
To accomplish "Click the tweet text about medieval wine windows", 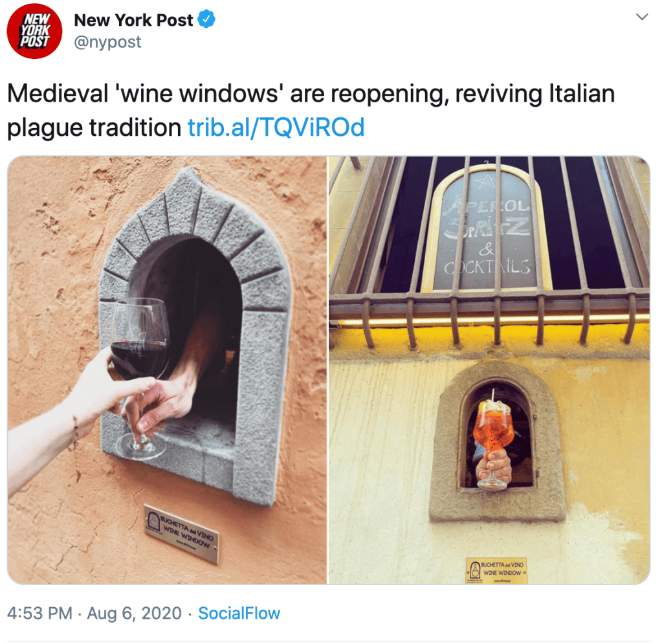I will tap(311, 110).
